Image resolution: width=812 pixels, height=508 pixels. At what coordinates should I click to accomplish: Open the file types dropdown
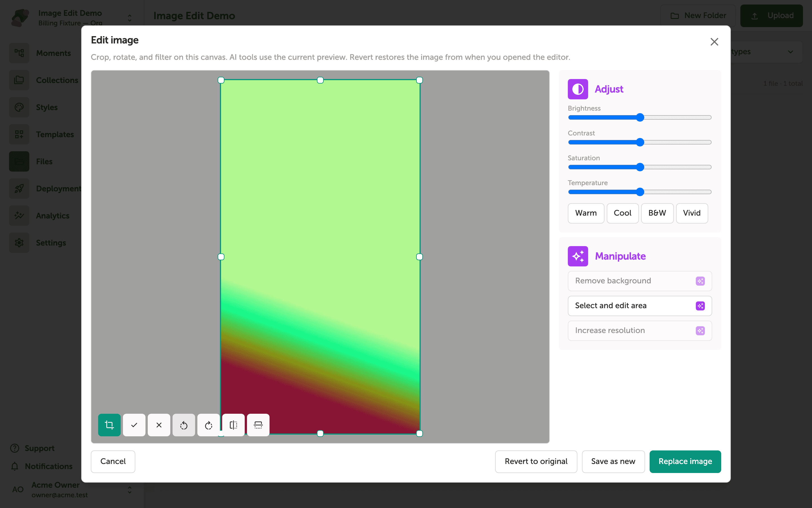[x=767, y=52]
